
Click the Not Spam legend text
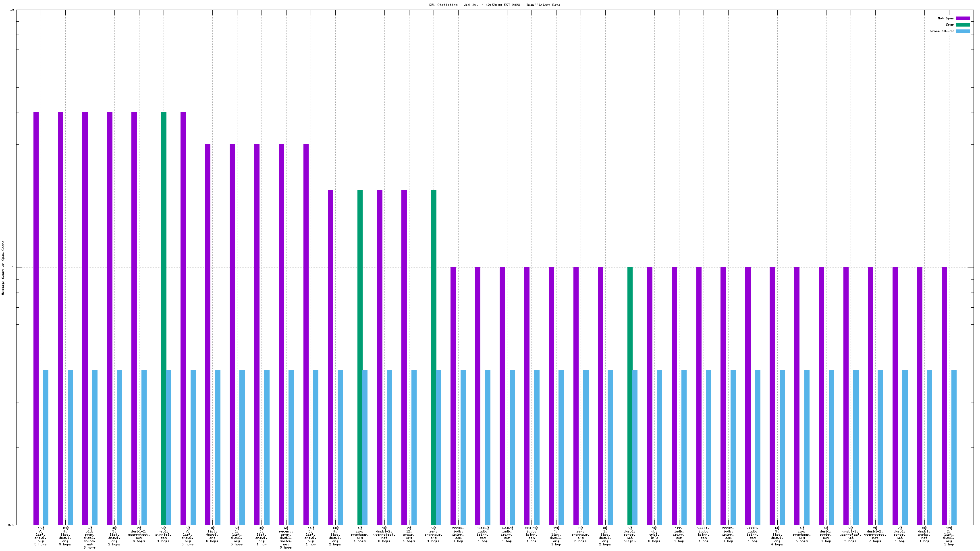click(x=946, y=18)
